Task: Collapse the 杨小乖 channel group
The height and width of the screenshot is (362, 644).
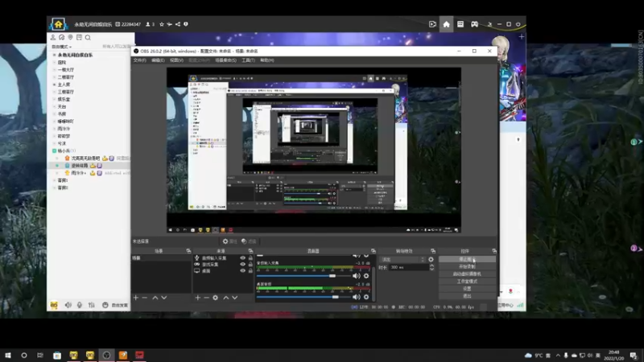Action: (54, 151)
